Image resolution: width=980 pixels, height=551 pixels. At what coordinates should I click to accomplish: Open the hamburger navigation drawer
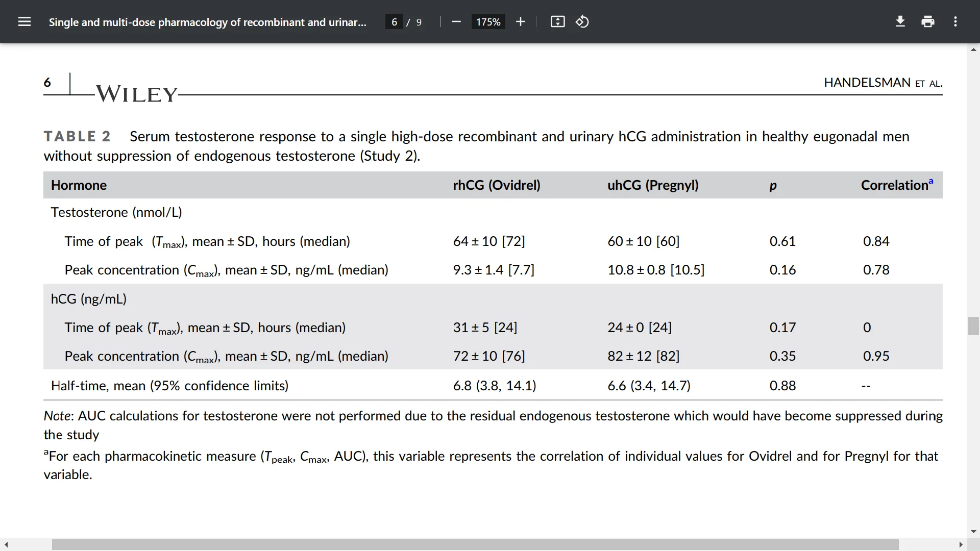coord(24,21)
